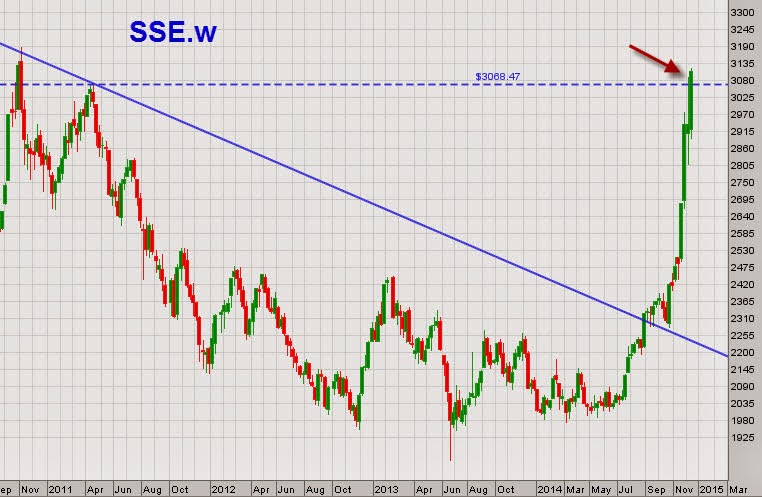Select the 2012 year label on time axis
Screen dimensions: 762x497
(223, 489)
